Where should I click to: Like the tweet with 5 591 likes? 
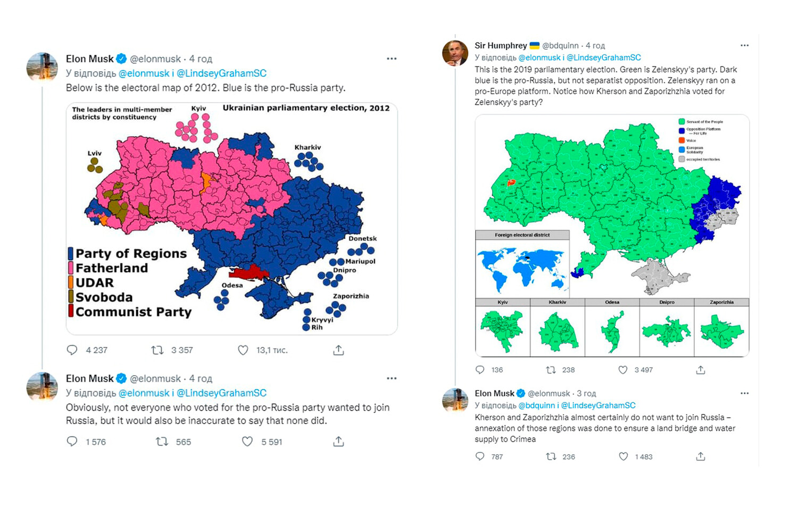click(247, 442)
